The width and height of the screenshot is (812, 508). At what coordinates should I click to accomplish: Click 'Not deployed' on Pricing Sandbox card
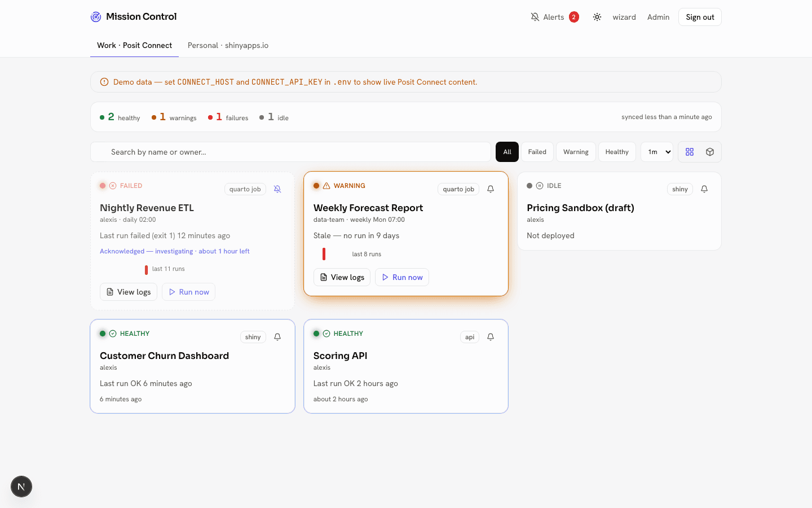[x=550, y=235]
